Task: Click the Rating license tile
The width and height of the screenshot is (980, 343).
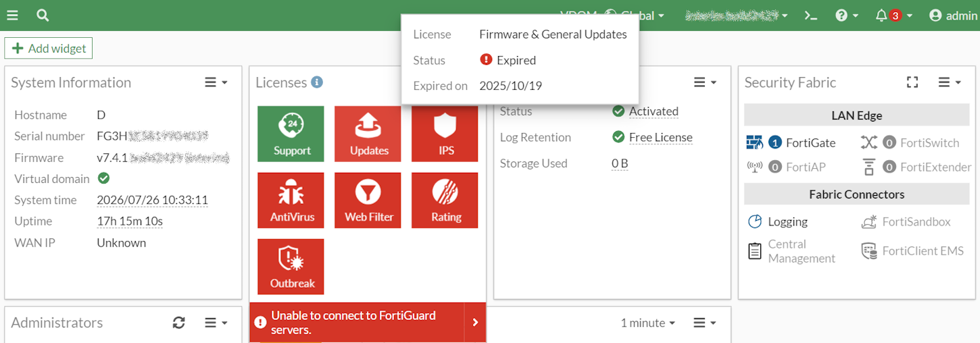Action: tap(445, 201)
